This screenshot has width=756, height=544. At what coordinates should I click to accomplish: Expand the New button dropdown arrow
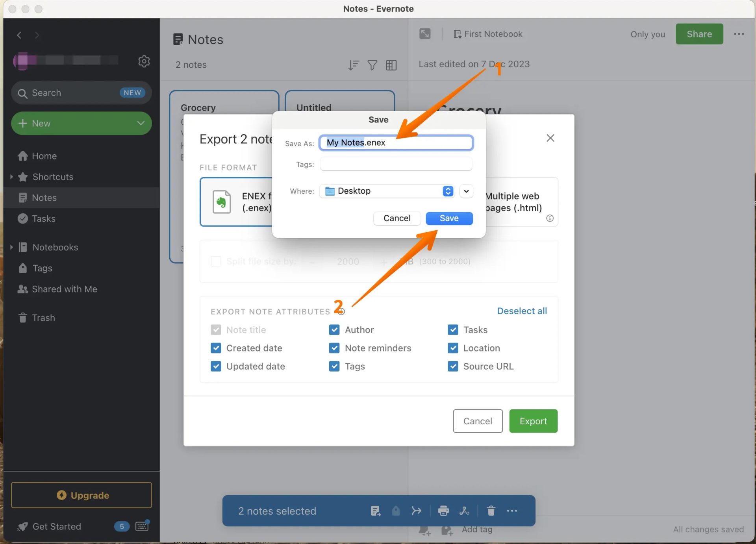(141, 123)
